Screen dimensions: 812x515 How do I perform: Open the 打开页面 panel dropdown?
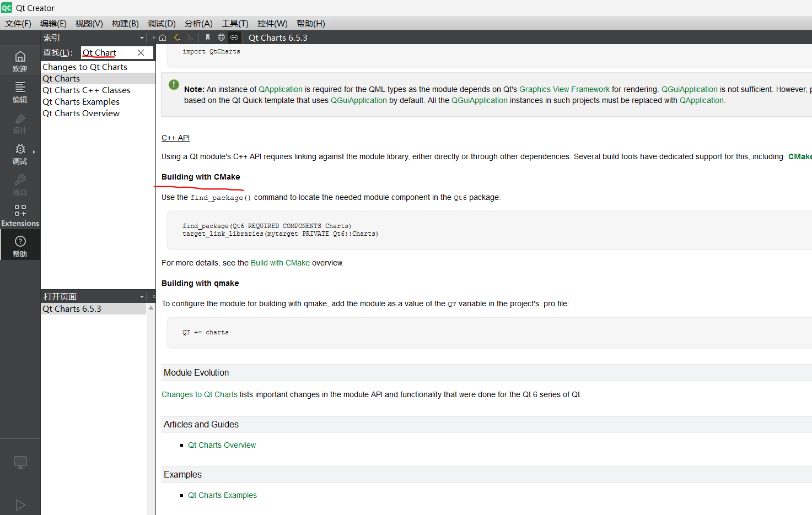point(142,297)
